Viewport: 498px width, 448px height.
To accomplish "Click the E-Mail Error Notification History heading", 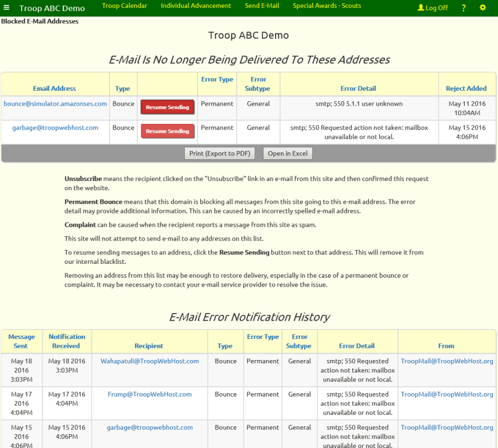I will [x=250, y=317].
